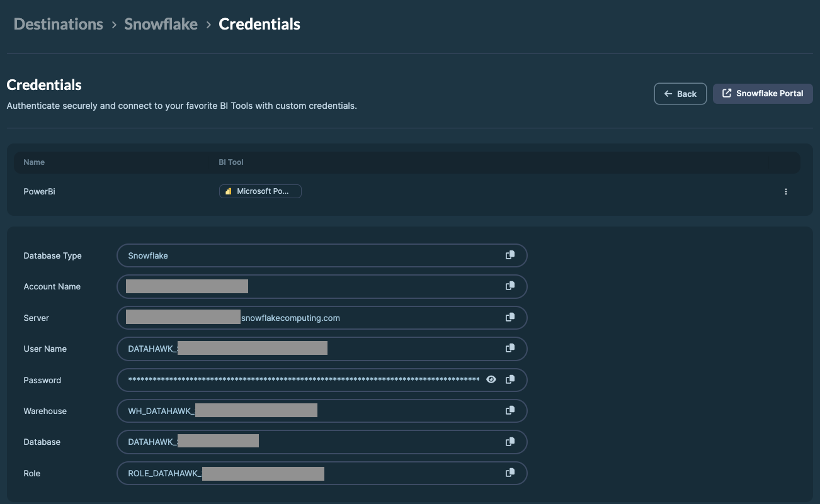This screenshot has height=504, width=820.
Task: Click the Name column header
Action: 34,162
